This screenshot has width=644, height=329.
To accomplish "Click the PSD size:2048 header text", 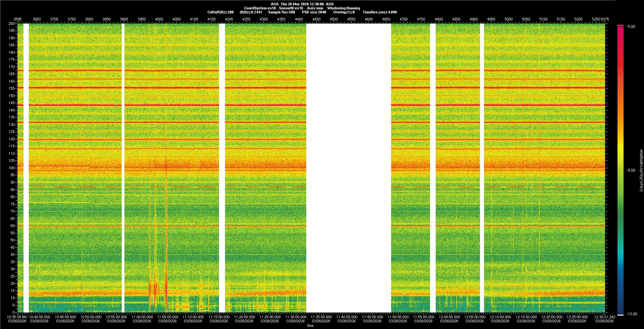I will (314, 12).
